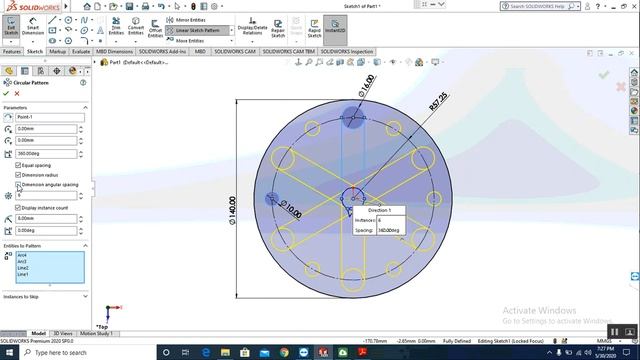Click the 360.00deg angle field
The height and width of the screenshot is (360, 640).
[x=46, y=153]
